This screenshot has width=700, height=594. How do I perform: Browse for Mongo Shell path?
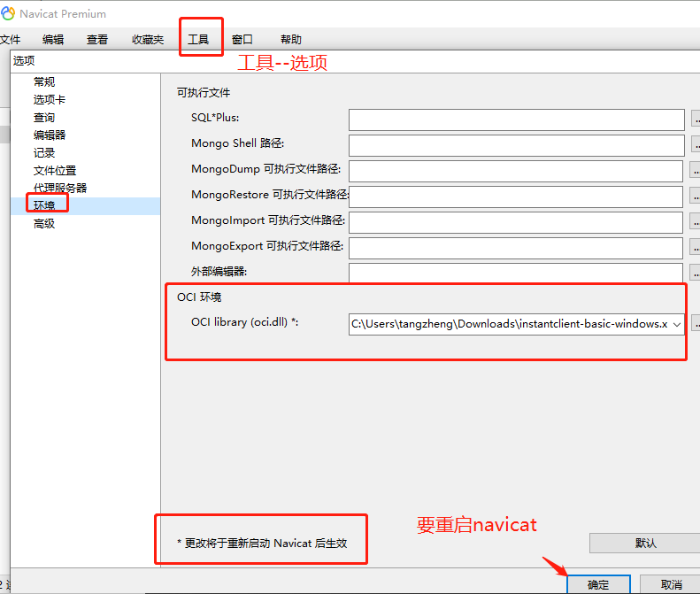(696, 145)
